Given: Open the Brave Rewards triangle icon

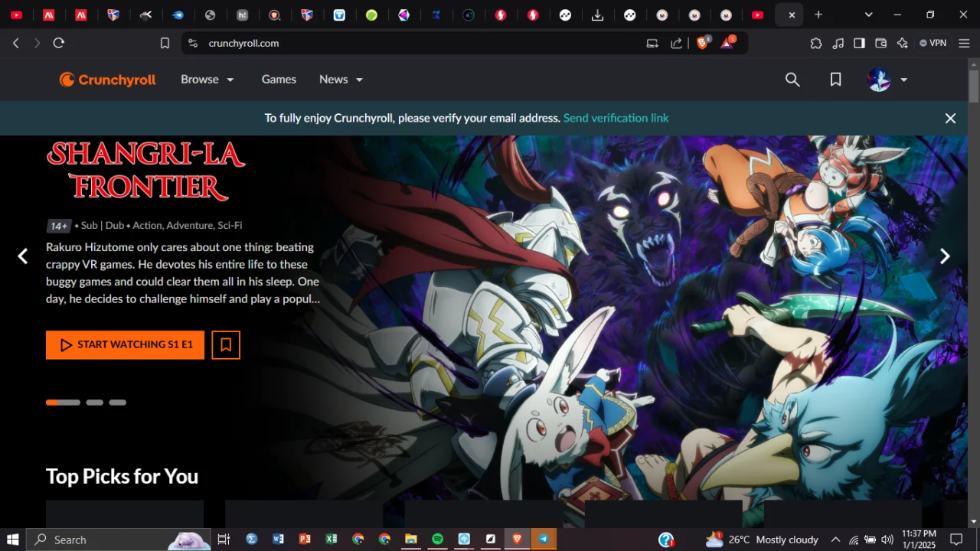Looking at the screenshot, I should (x=727, y=43).
